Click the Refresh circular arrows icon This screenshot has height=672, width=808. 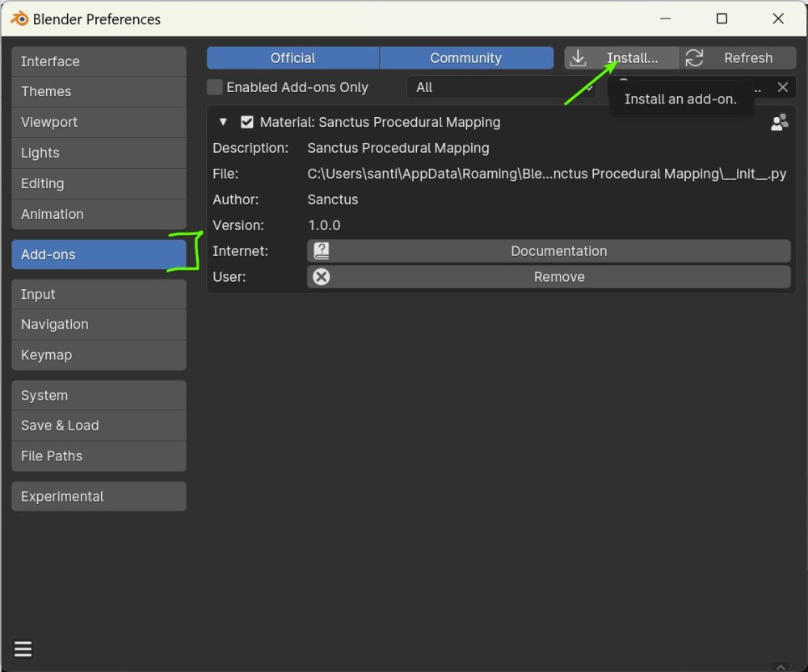694,58
